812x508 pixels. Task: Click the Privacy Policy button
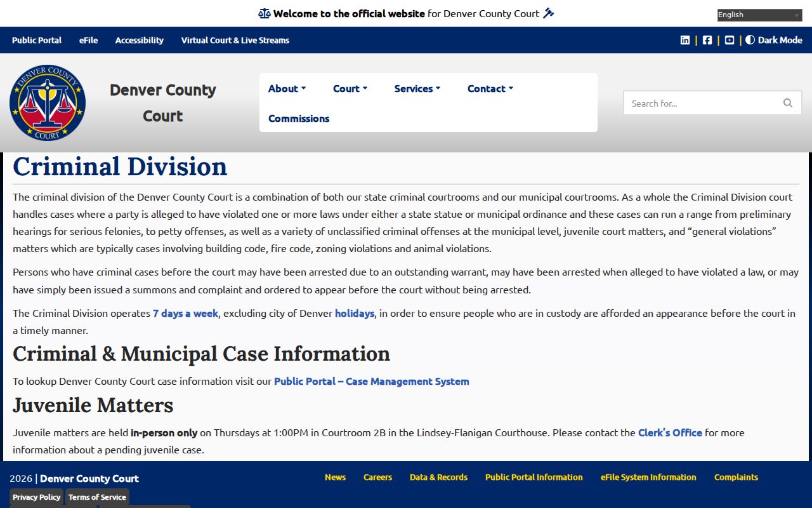click(37, 497)
